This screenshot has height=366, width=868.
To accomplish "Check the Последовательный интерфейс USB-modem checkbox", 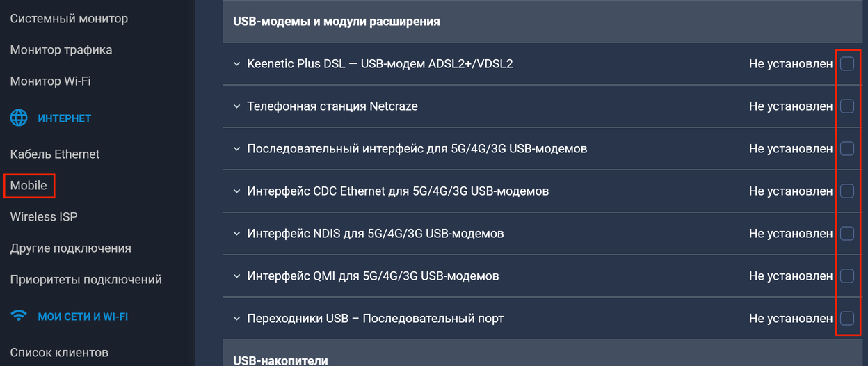I will tap(847, 149).
